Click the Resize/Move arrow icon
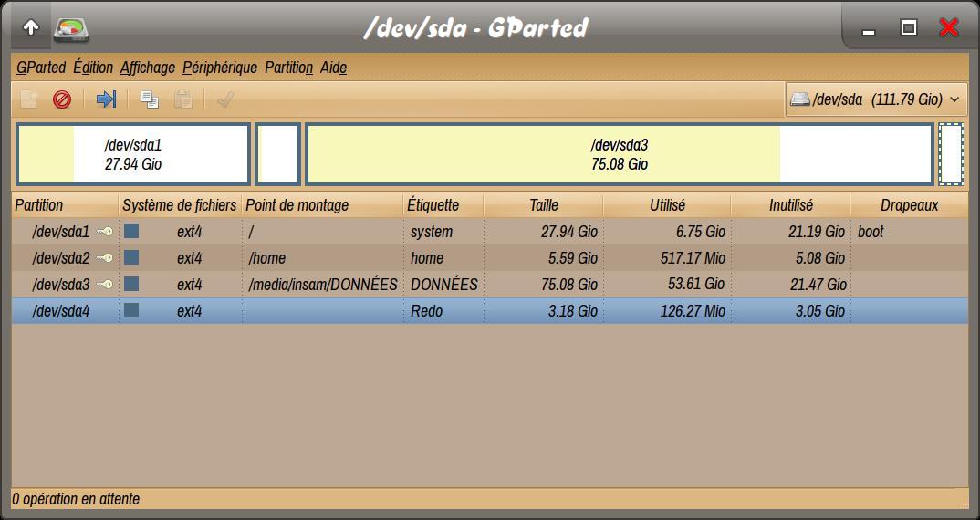Image resolution: width=980 pixels, height=520 pixels. pyautogui.click(x=106, y=99)
